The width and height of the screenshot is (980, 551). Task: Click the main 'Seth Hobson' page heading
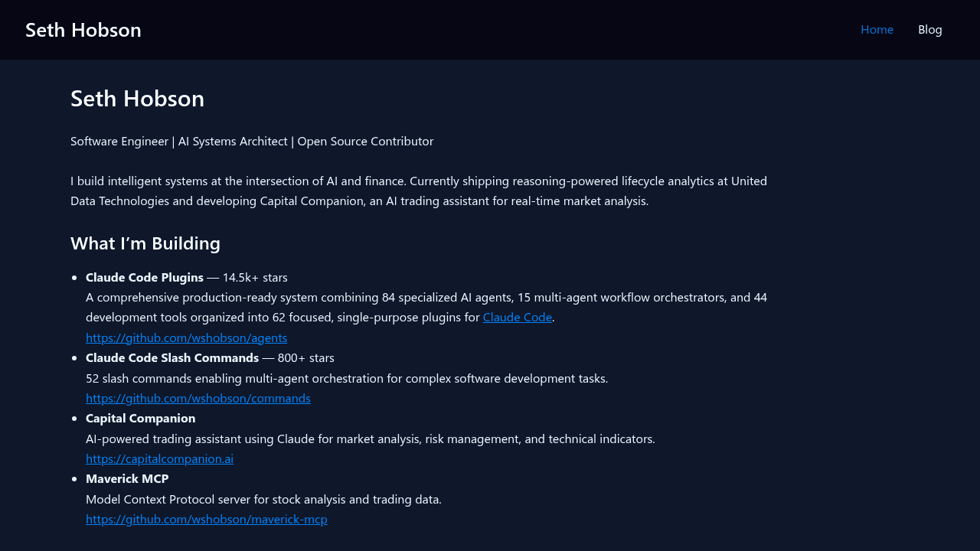pos(137,98)
